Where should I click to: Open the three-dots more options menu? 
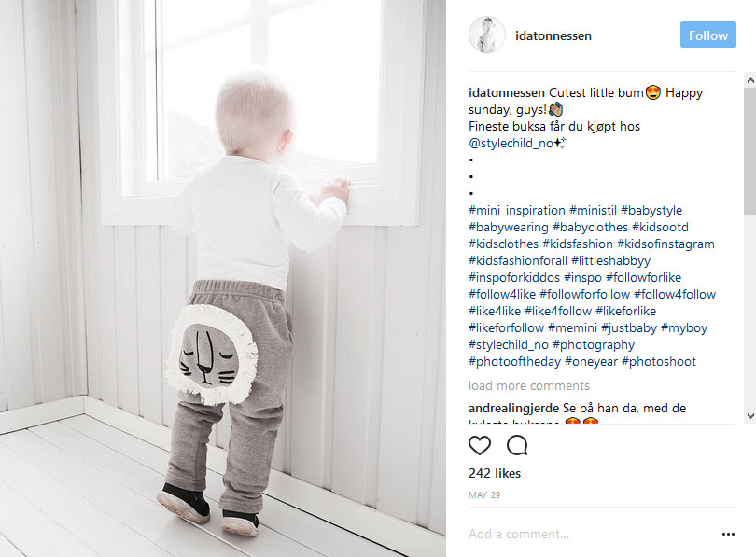(728, 534)
